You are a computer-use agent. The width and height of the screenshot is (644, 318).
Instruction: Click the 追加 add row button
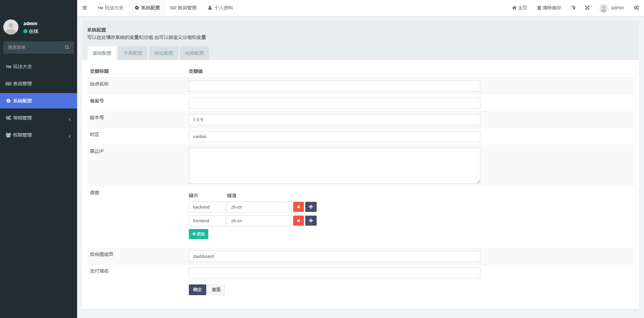point(198,234)
